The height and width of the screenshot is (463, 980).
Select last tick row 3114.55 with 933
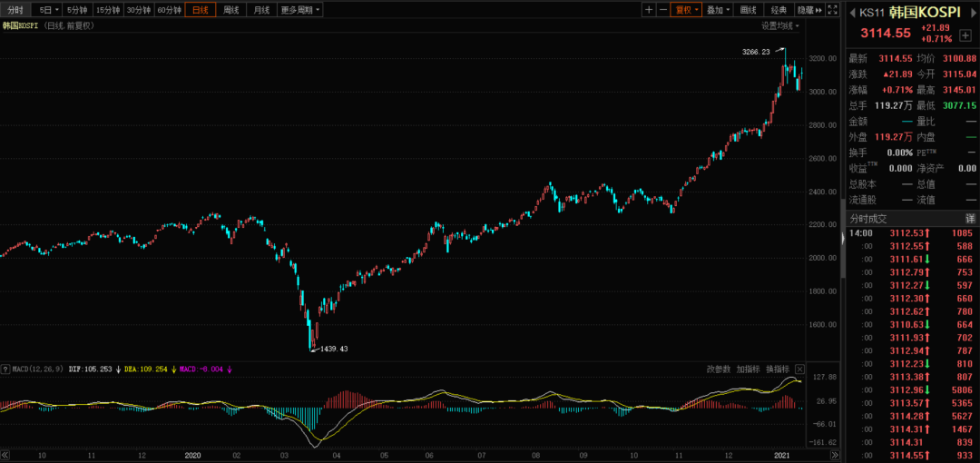pyautogui.click(x=912, y=455)
